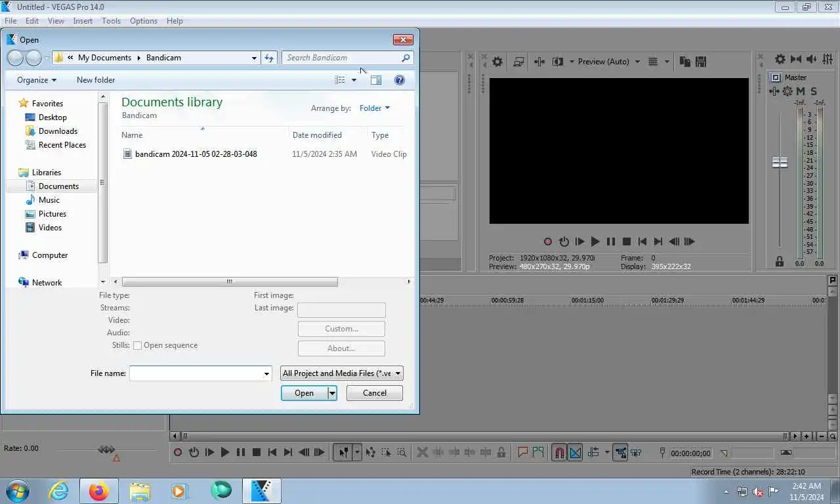This screenshot has width=840, height=504.
Task: Click Master automation settings gear icon
Action: [x=787, y=91]
